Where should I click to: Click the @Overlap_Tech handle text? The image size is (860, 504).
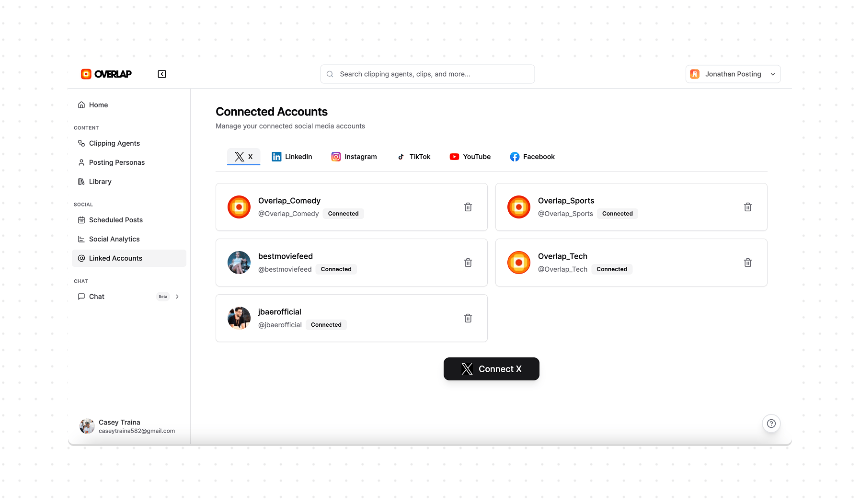(562, 269)
